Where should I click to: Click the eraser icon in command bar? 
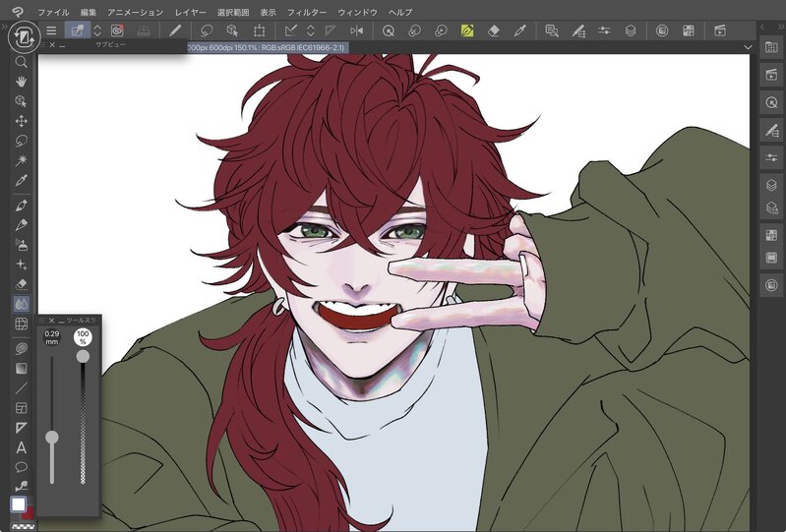point(493,30)
